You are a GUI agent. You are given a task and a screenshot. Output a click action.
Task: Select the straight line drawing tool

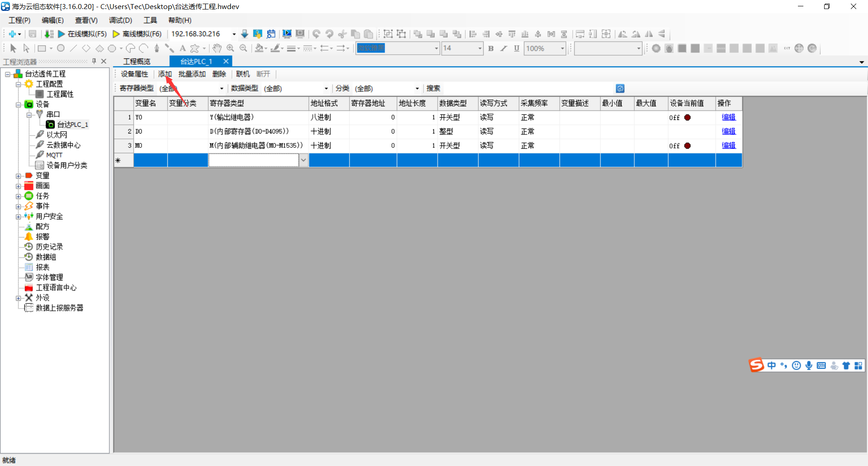(x=73, y=48)
